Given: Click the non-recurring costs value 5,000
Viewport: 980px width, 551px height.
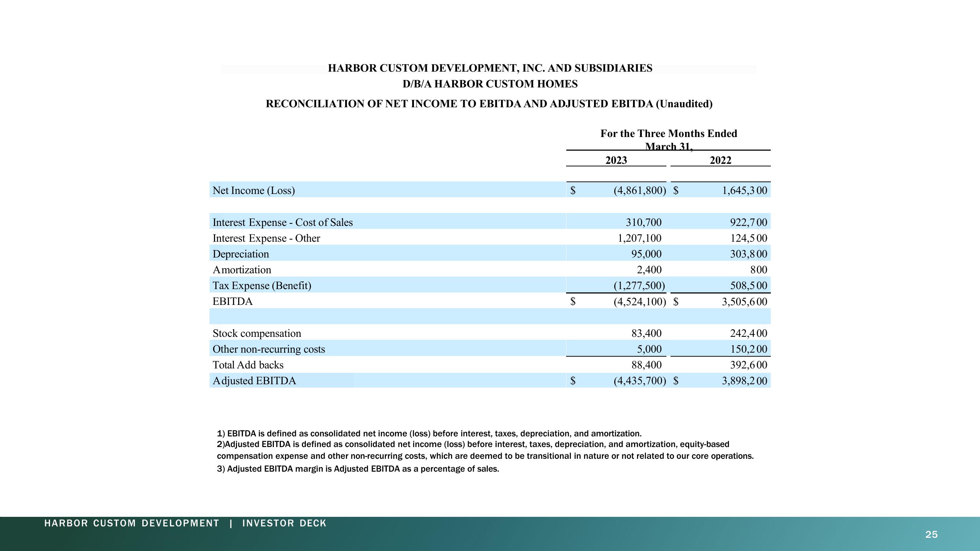Looking at the screenshot, I should coord(649,349).
